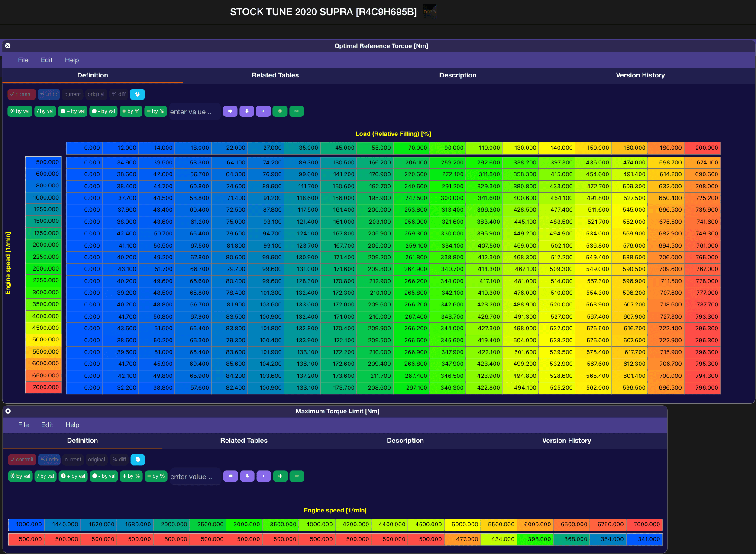Viewport: 756px width, 554px height.
Task: Open Description tab in Maximum Torque Limit
Action: click(x=405, y=441)
